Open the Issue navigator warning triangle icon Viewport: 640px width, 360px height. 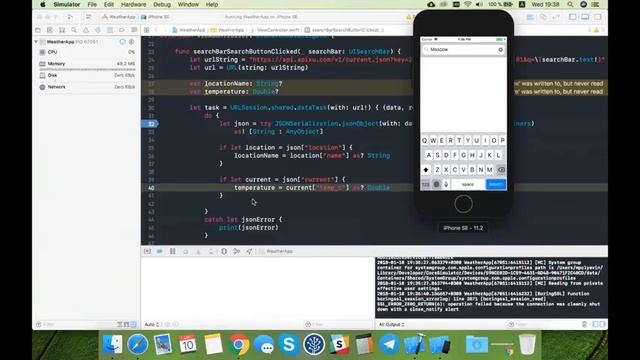point(86,30)
